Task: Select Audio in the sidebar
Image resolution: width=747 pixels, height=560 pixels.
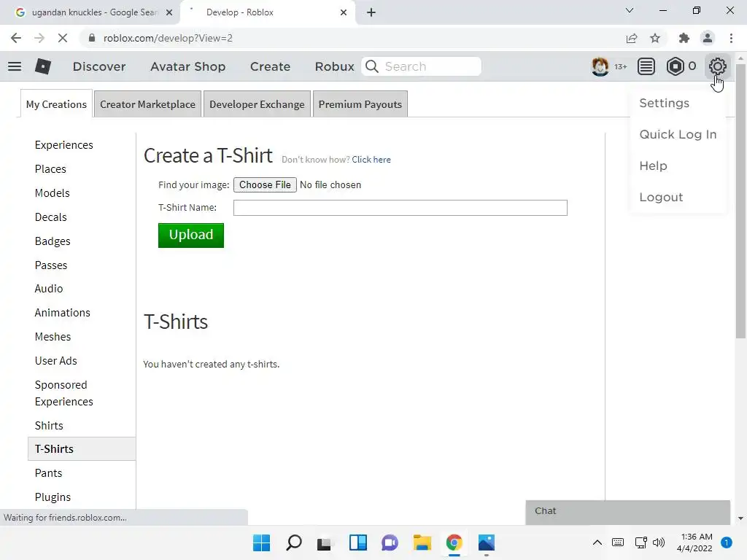Action: (49, 289)
